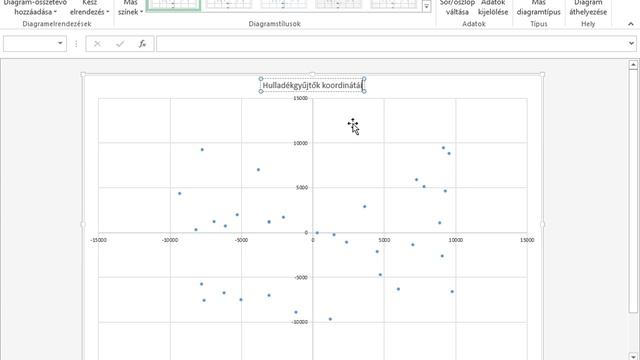The height and width of the screenshot is (360, 640).
Task: Select the fourth chart style thumbnail
Action: [x=338, y=5]
